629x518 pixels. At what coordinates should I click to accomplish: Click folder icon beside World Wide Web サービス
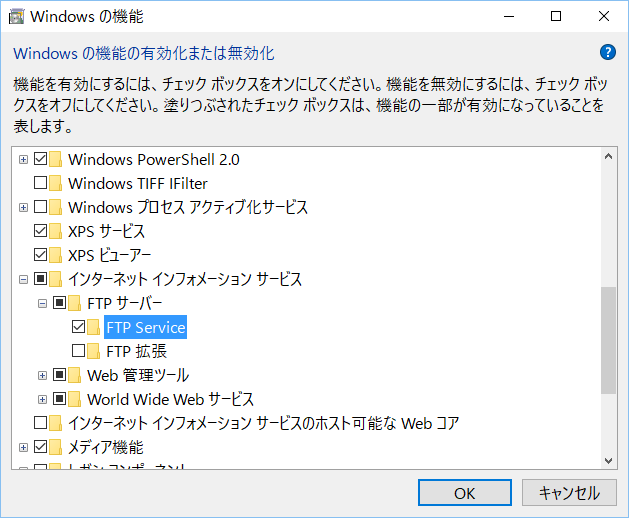click(74, 399)
